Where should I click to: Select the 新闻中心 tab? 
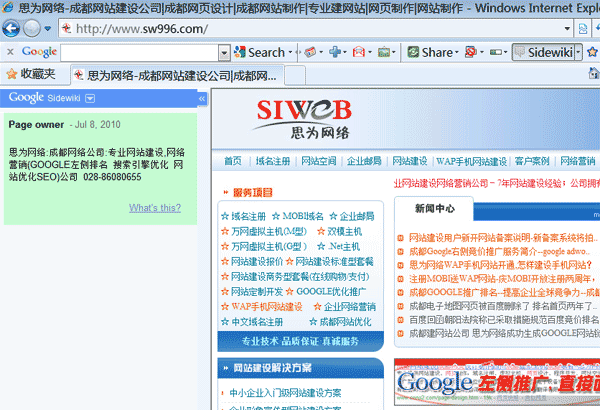coord(435,209)
